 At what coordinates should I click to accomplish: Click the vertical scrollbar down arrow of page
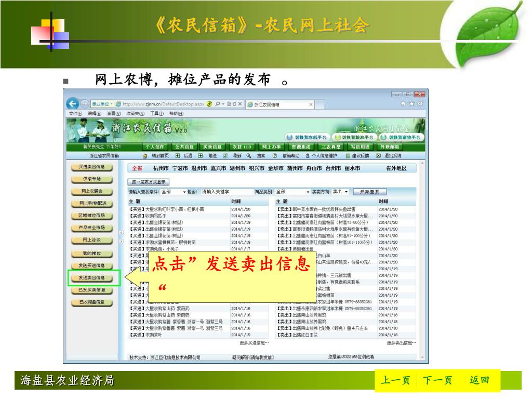click(422, 357)
